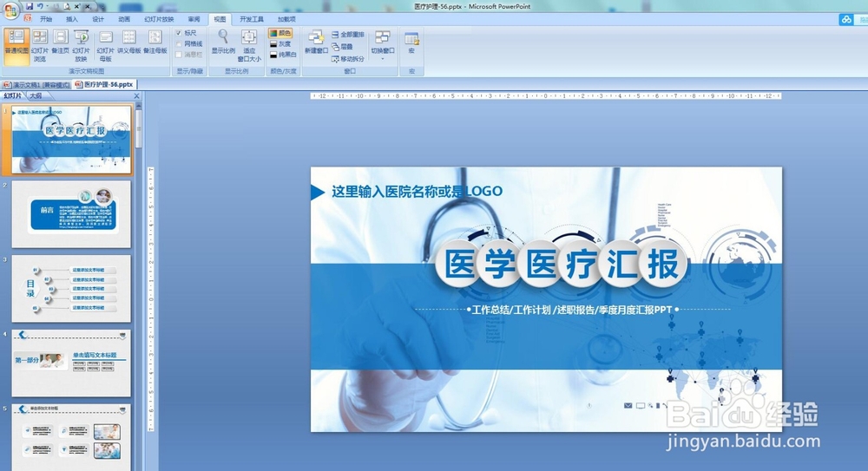Open the 加载项 (Add-ins) tab
Viewport: 868px width, 471px height.
(286, 19)
